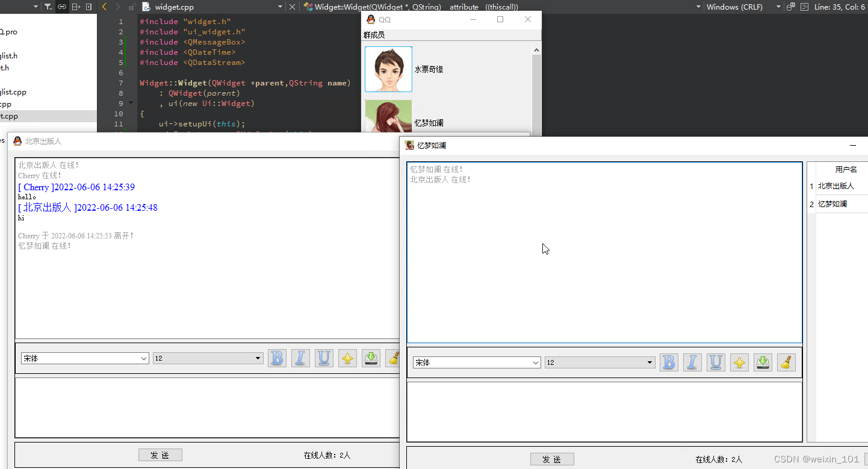Maximize the QQ window
Viewport: 868px width, 469px height.
500,19
